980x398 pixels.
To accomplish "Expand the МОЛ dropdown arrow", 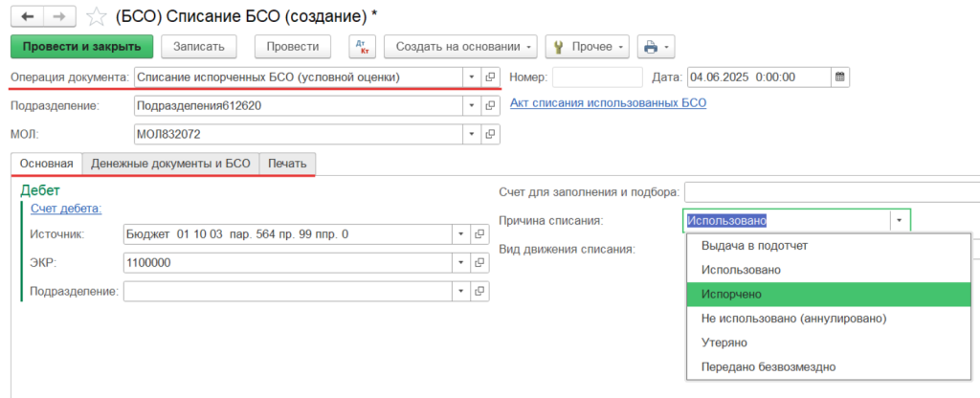I will (472, 134).
